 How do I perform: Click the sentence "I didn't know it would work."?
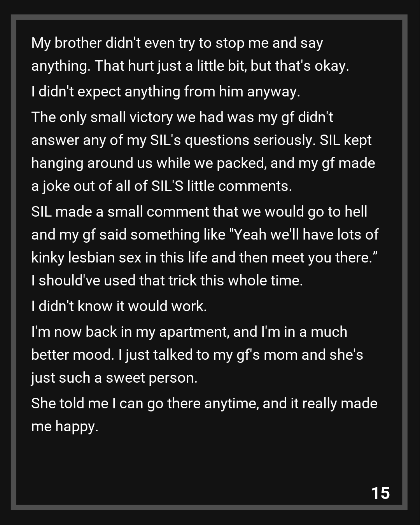[x=119, y=306]
